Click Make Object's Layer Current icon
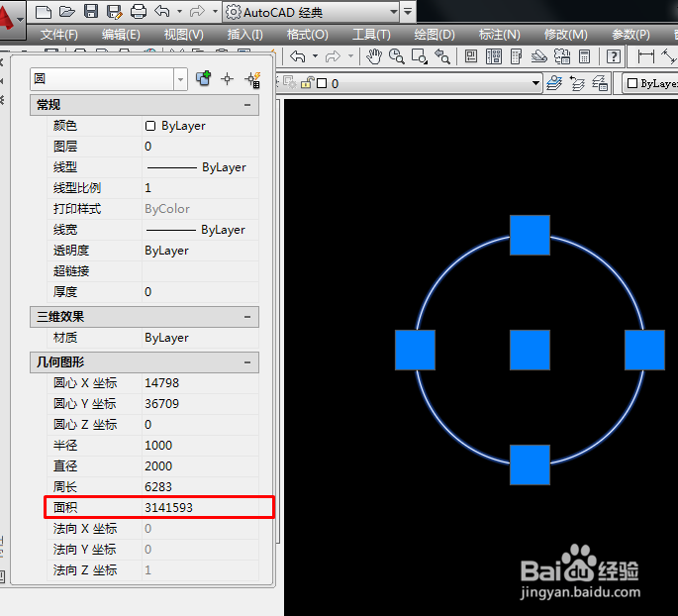678x616 pixels. click(x=554, y=82)
